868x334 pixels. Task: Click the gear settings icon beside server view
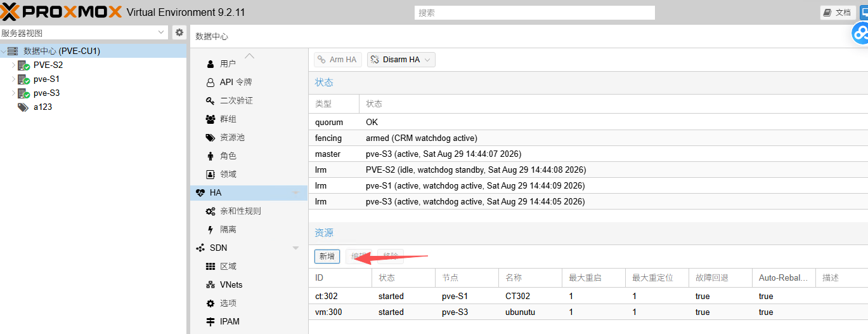point(179,32)
